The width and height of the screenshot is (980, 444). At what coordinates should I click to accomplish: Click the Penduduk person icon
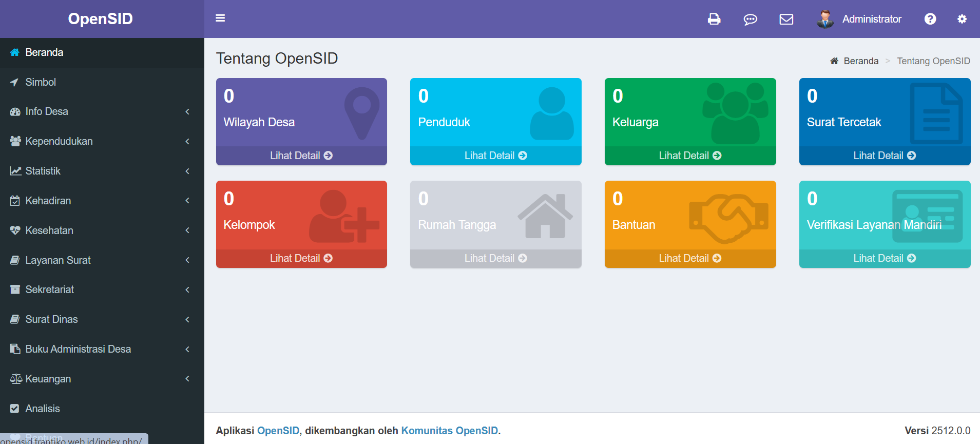coord(551,113)
